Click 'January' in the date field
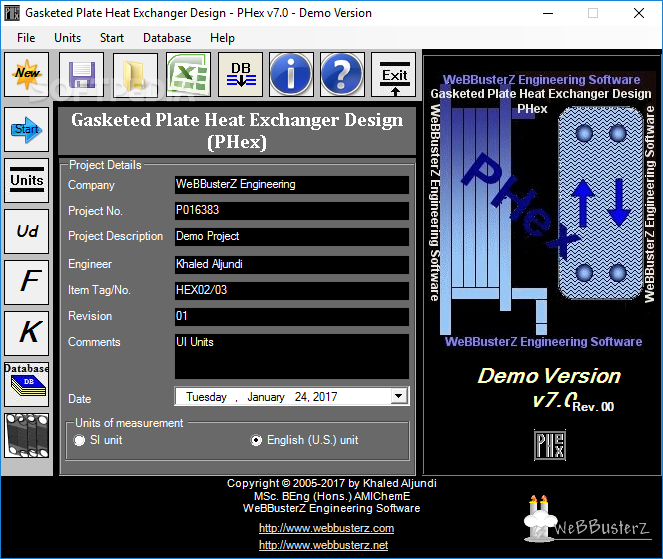663x559 pixels. (266, 397)
